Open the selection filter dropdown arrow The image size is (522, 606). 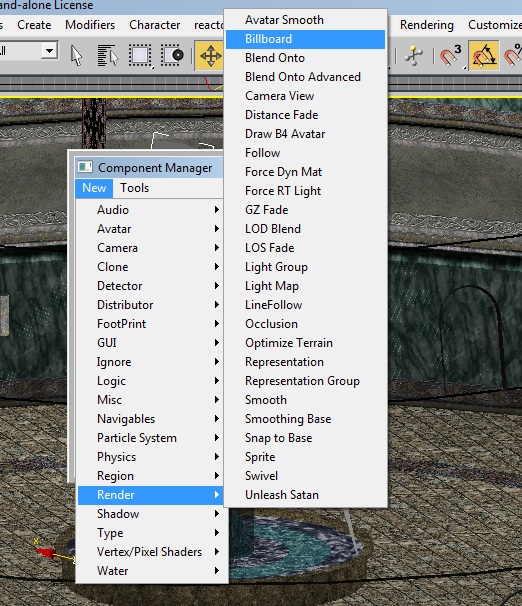[49, 51]
